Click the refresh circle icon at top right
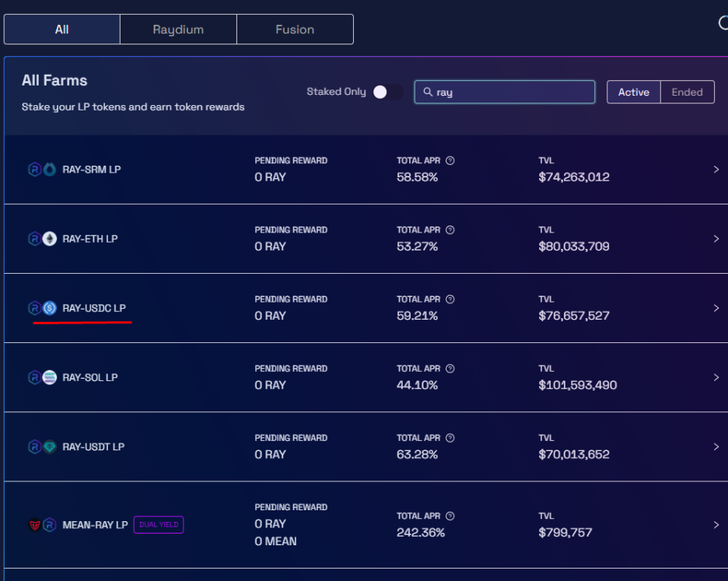Screen dimensions: 728x581 point(723,23)
